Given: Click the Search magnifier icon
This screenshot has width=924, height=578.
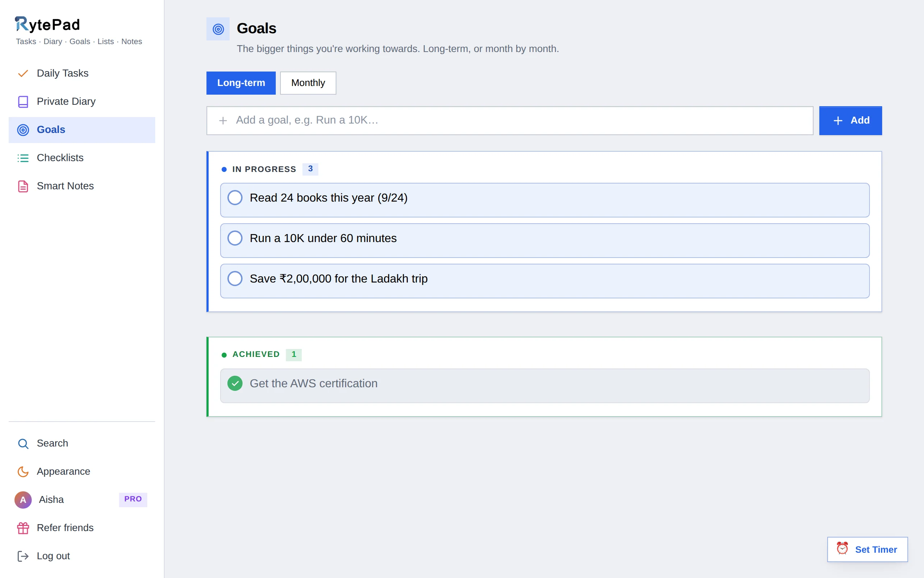Looking at the screenshot, I should tap(23, 444).
